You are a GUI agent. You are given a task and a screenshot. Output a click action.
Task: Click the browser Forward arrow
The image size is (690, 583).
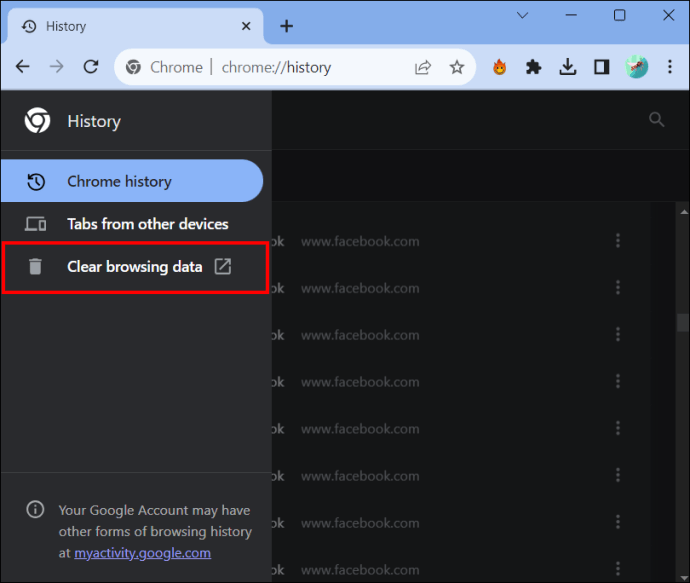pos(56,67)
